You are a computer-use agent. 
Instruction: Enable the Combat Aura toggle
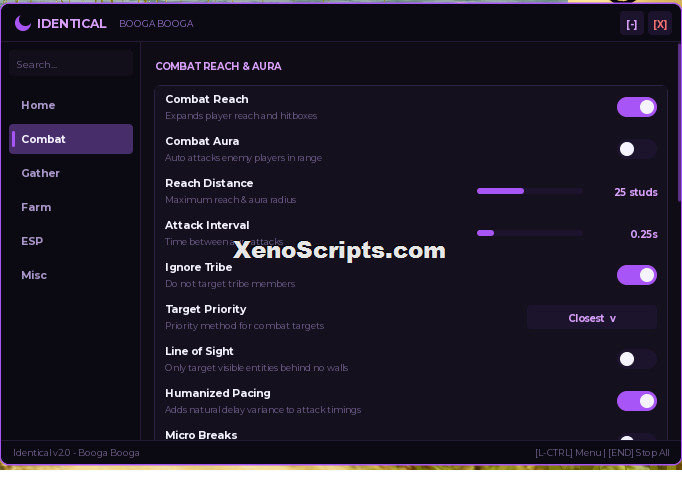point(637,149)
